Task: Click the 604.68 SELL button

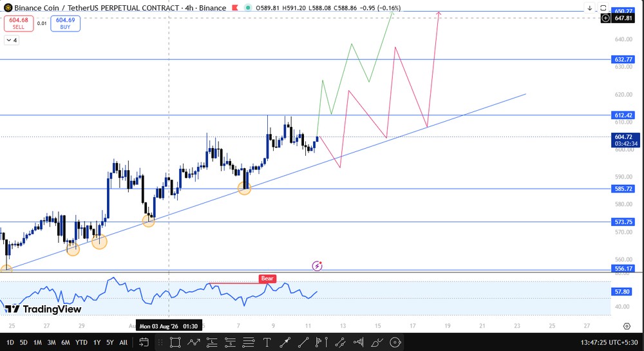Action: tap(19, 23)
